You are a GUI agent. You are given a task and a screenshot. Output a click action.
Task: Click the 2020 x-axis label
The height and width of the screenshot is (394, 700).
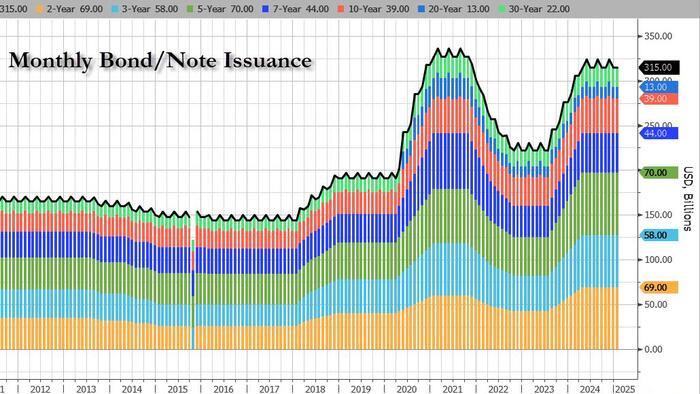pos(407,389)
